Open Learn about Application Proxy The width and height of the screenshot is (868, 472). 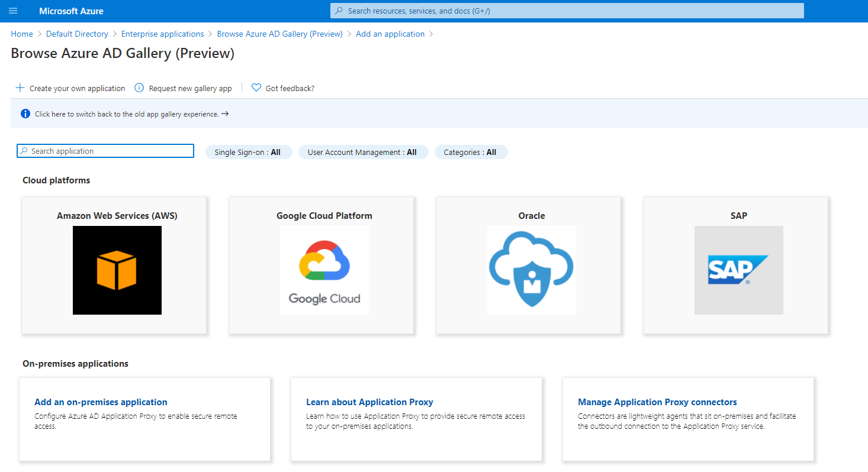coord(369,402)
